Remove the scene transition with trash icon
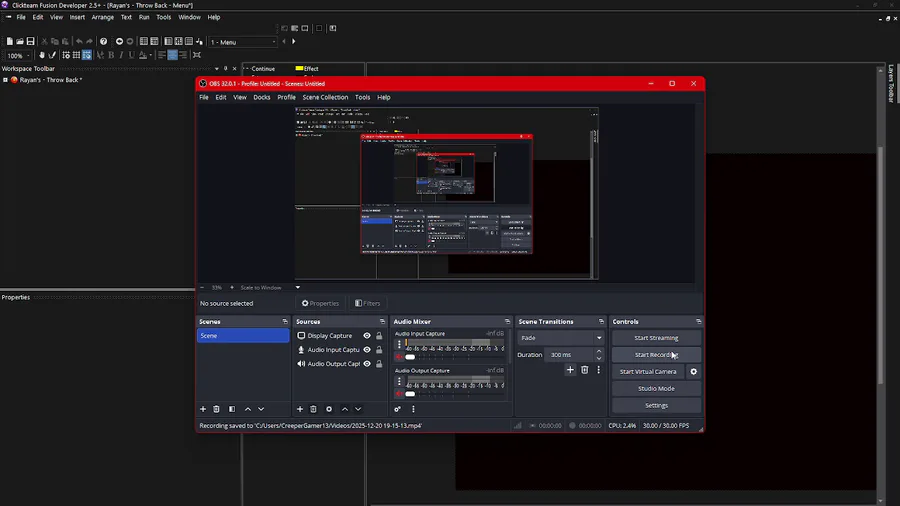The width and height of the screenshot is (900, 506). tap(584, 370)
